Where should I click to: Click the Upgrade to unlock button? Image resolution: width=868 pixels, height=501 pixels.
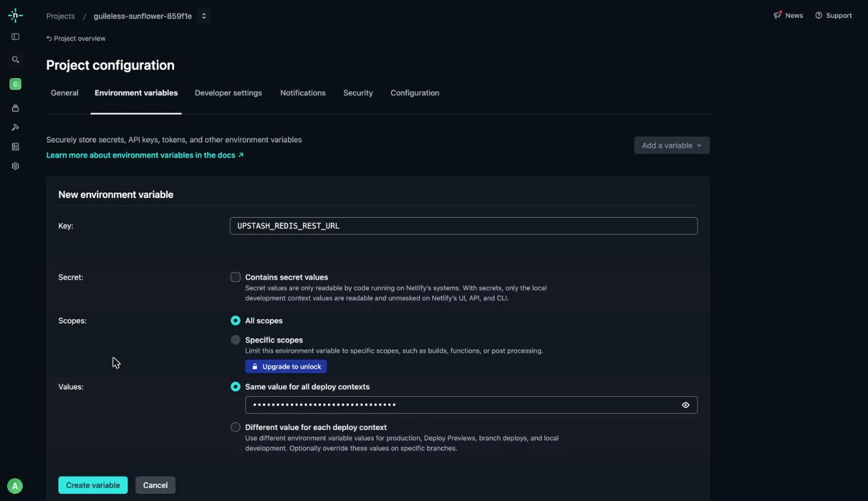(x=286, y=367)
